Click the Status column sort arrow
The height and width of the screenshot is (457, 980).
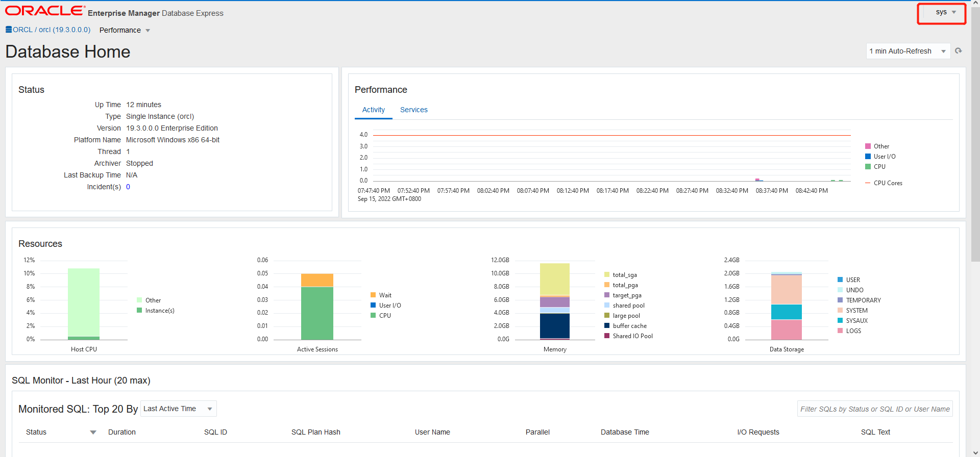[93, 433]
